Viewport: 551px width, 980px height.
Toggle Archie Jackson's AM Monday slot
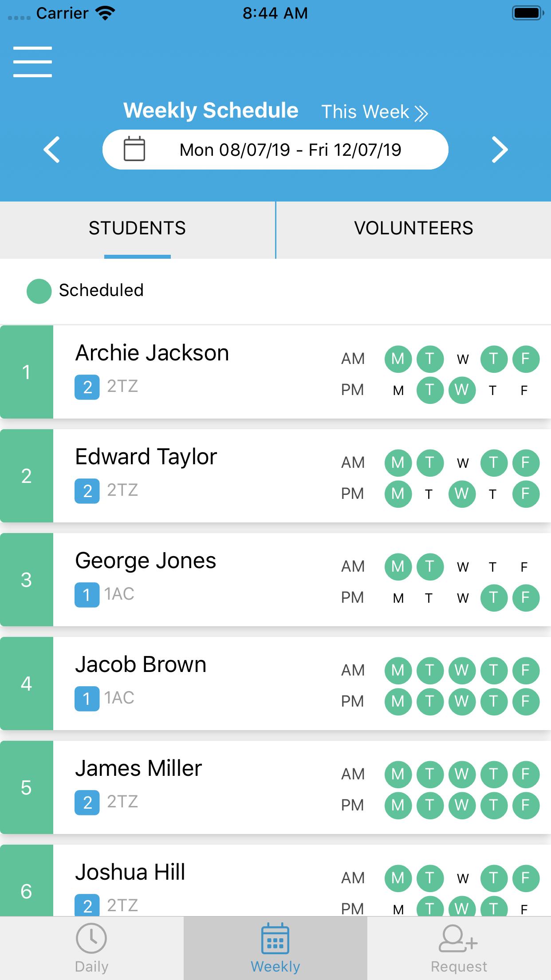[x=398, y=359]
